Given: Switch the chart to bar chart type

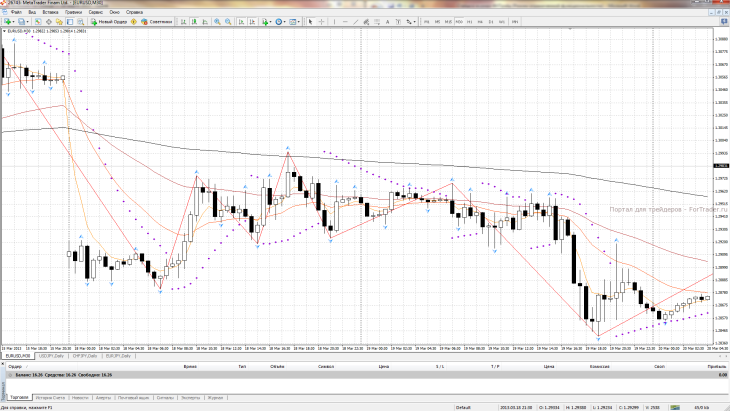Looking at the screenshot, I should [183, 21].
